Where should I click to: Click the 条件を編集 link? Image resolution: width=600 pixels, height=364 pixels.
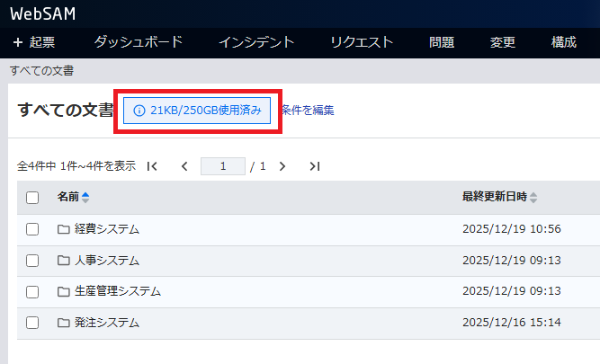307,111
